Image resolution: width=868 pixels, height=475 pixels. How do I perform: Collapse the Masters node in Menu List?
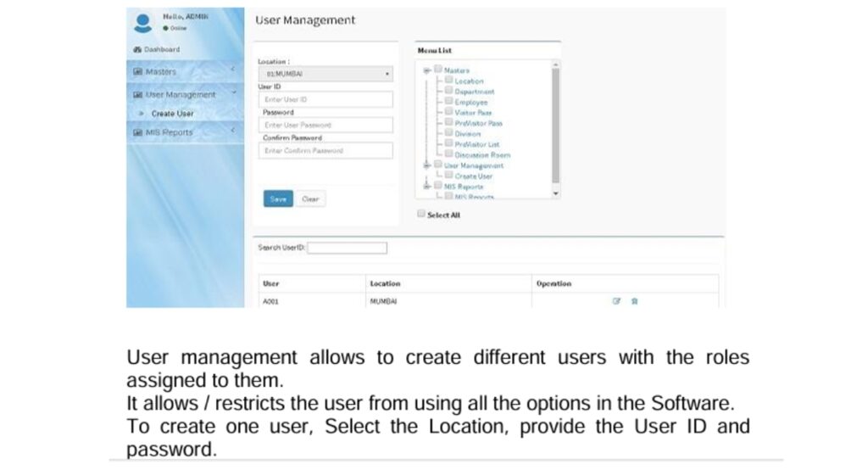[427, 70]
